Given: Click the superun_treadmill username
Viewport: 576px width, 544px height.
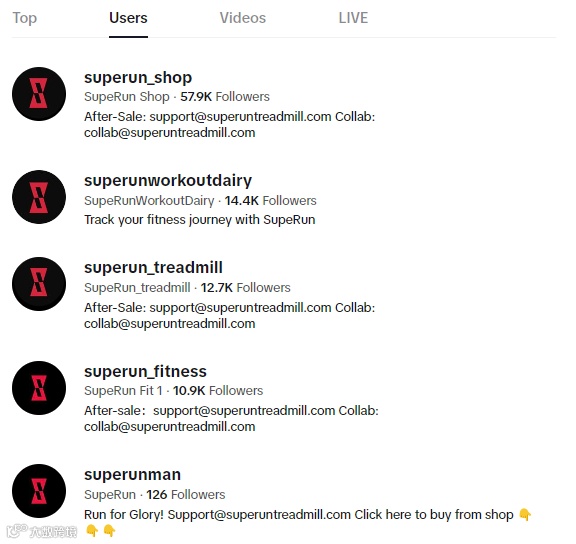Looking at the screenshot, I should pos(153,267).
